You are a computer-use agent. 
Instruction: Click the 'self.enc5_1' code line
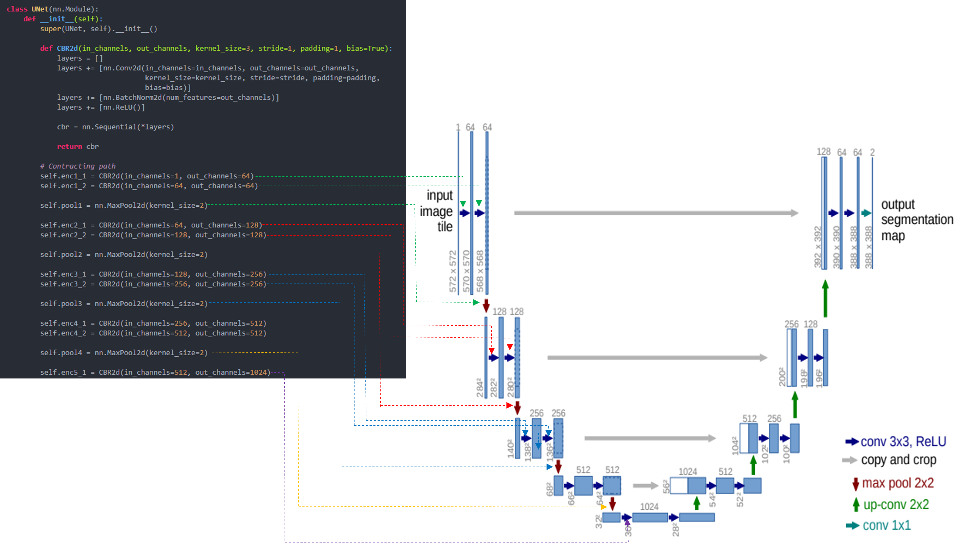[x=155, y=372]
